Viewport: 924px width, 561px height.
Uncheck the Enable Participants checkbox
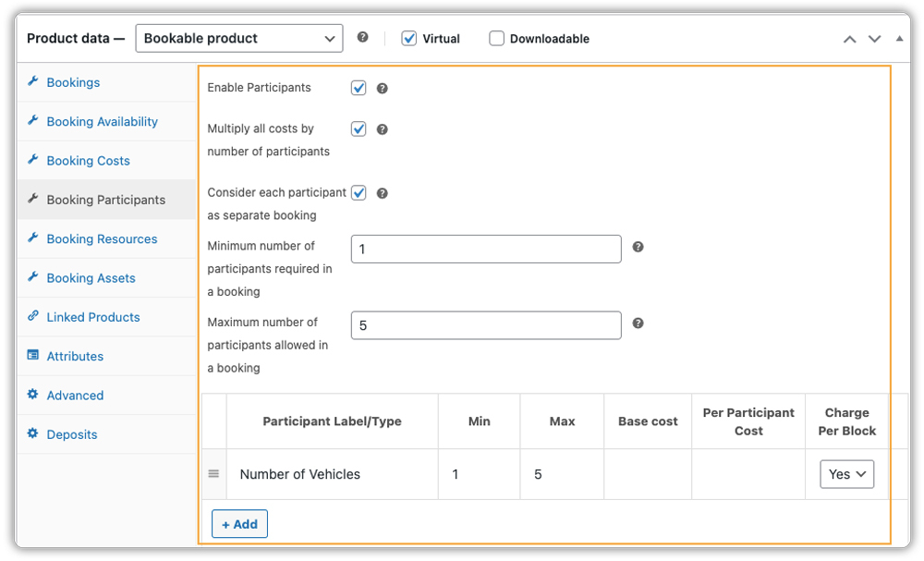[x=359, y=88]
